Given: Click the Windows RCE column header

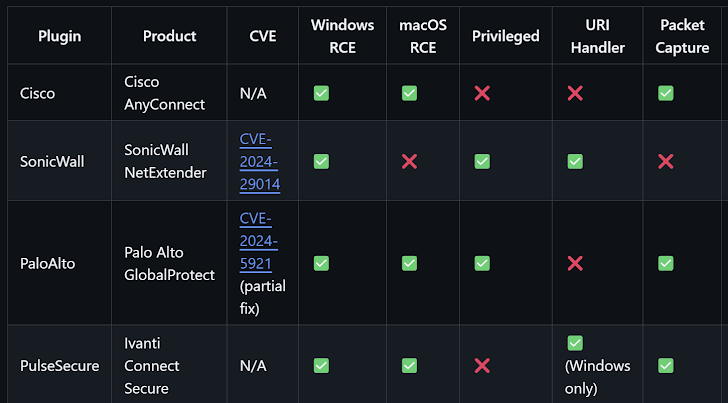Looking at the screenshot, I should [343, 35].
